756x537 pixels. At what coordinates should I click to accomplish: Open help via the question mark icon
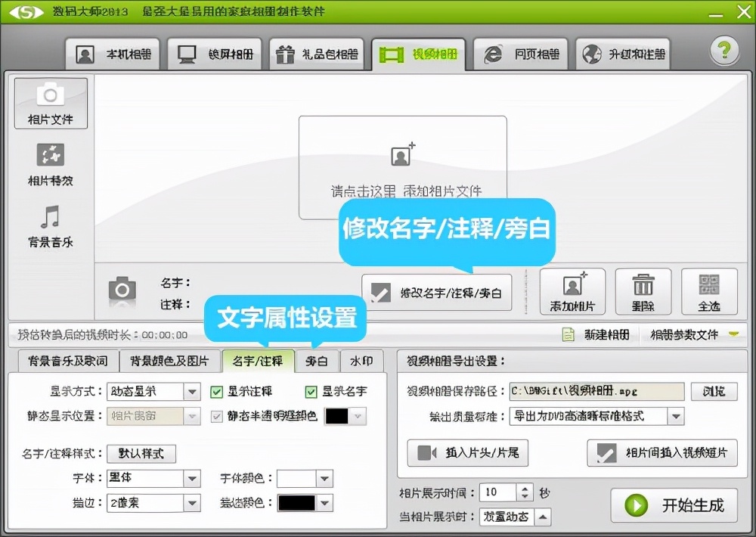click(x=723, y=50)
